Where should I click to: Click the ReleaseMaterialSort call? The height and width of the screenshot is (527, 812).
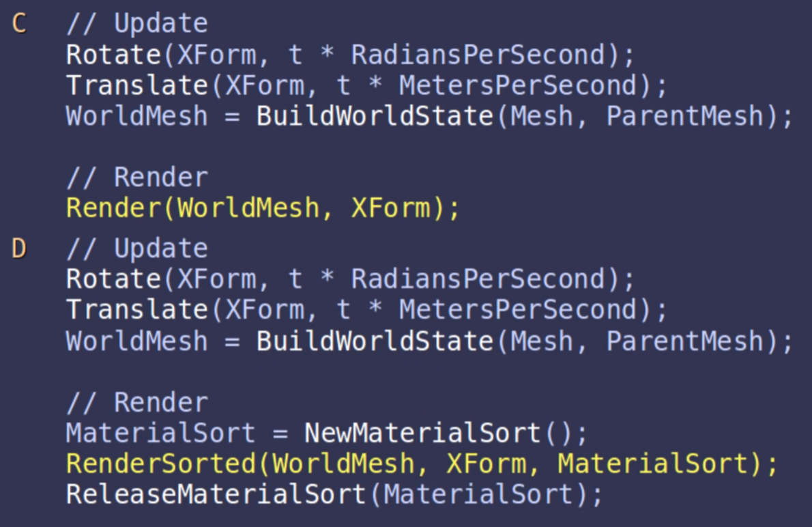tap(216, 494)
